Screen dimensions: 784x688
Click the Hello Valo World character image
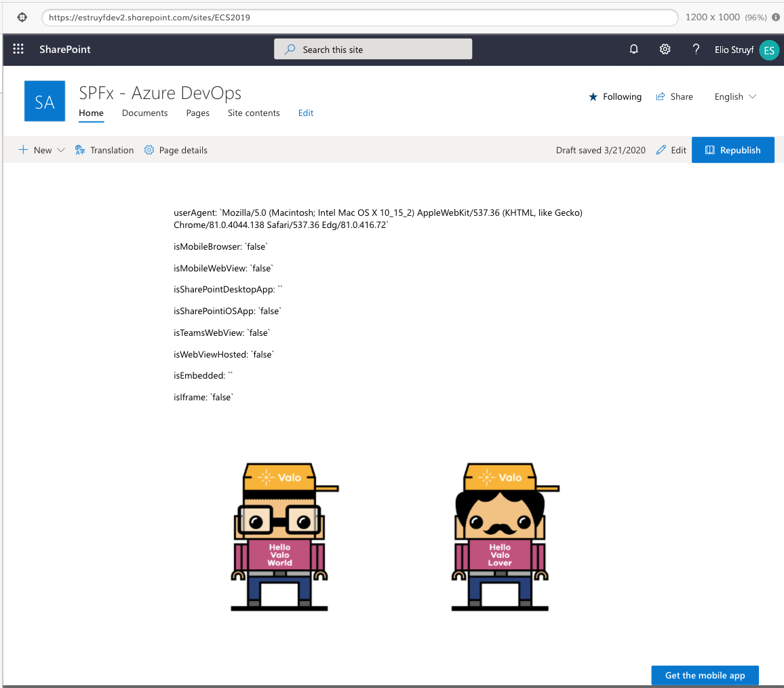tap(284, 537)
